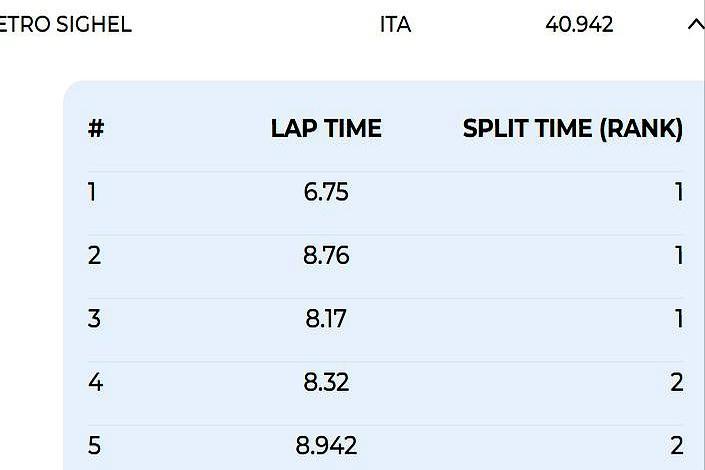Click the ITA country code
This screenshot has width=705, height=470.
395,25
